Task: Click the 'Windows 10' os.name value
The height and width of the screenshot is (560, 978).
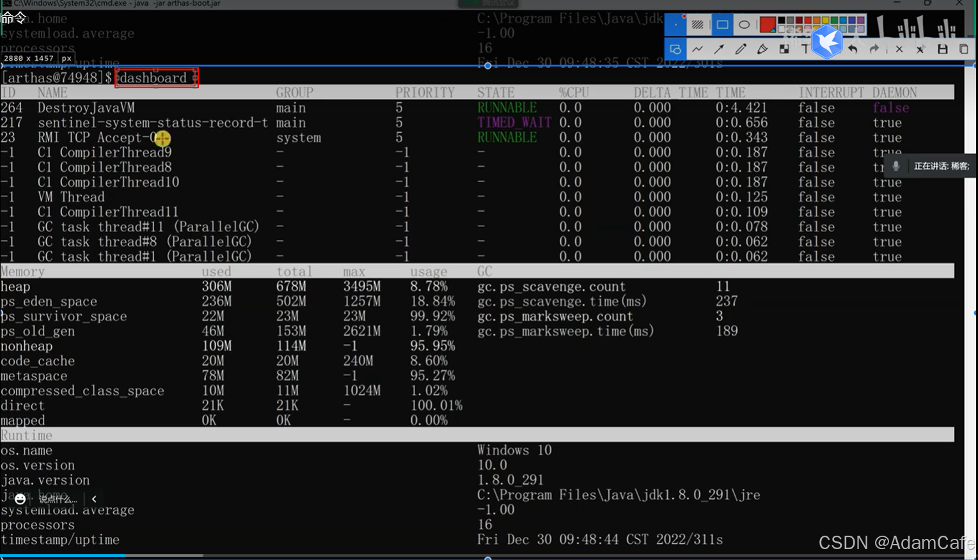Action: click(x=514, y=450)
